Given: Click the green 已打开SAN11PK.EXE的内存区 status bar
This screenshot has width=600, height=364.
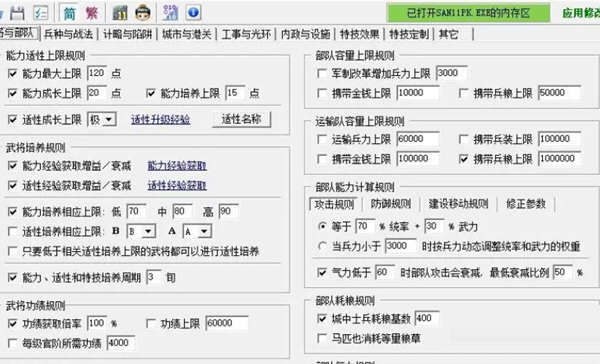Looking at the screenshot, I should point(468,13).
